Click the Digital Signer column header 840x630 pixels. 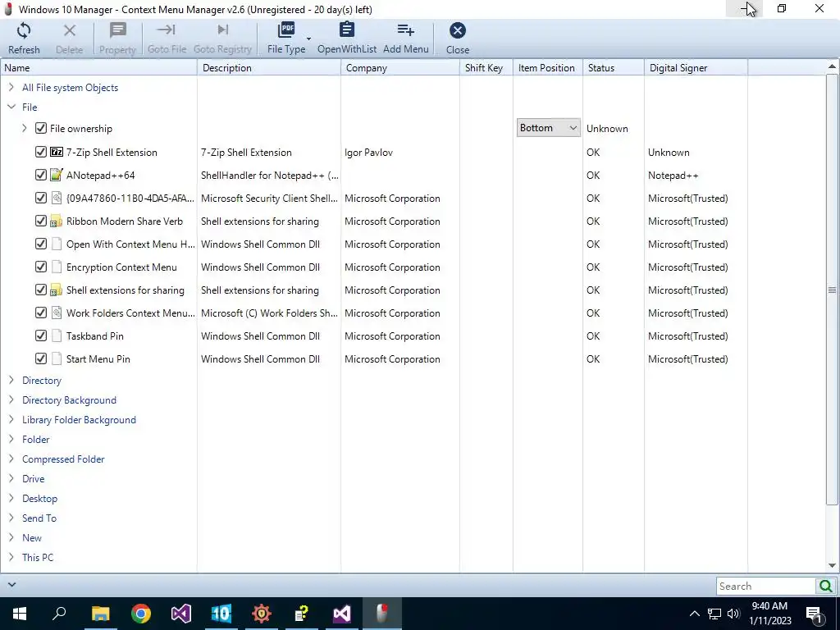(696, 68)
